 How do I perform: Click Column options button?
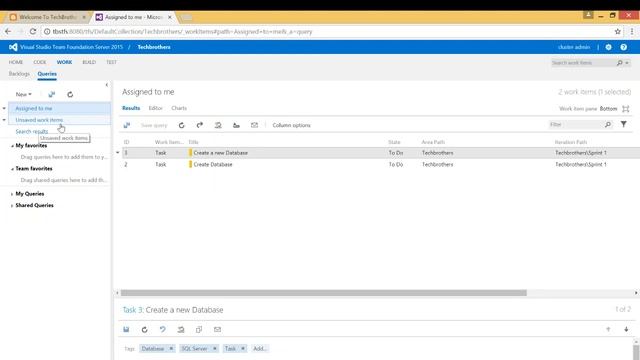click(x=291, y=125)
